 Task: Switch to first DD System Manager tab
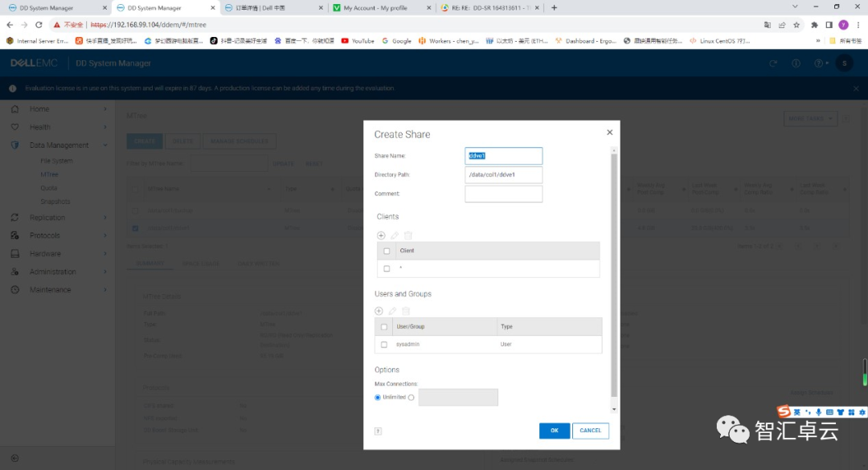(x=57, y=8)
